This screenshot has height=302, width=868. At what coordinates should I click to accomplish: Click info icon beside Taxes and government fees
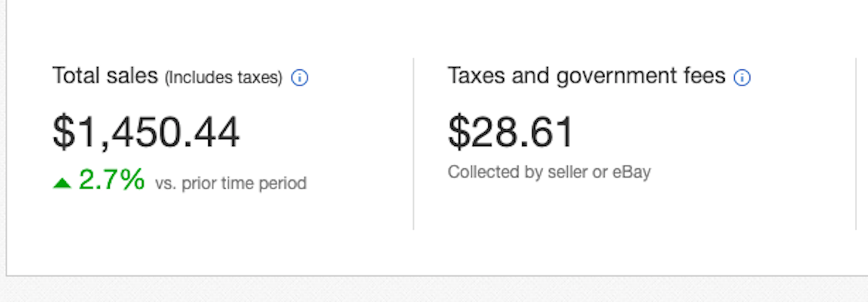[x=742, y=78]
